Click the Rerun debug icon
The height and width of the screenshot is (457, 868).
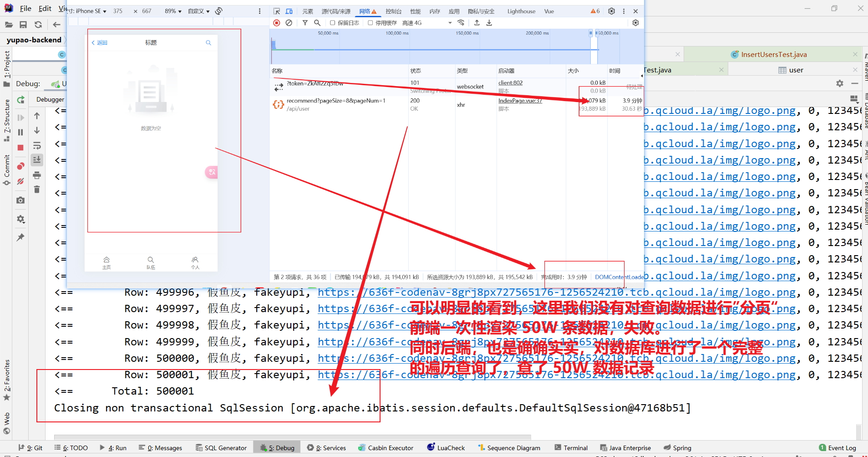[x=20, y=100]
